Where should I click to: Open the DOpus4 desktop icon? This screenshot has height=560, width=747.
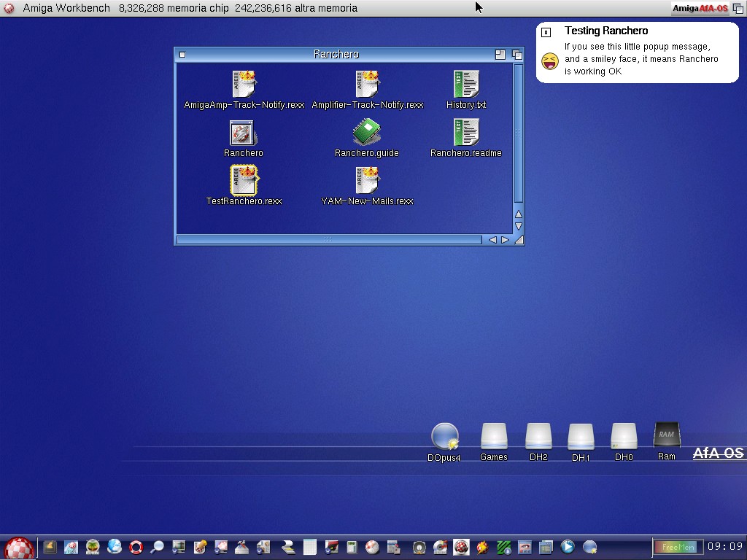(x=444, y=437)
